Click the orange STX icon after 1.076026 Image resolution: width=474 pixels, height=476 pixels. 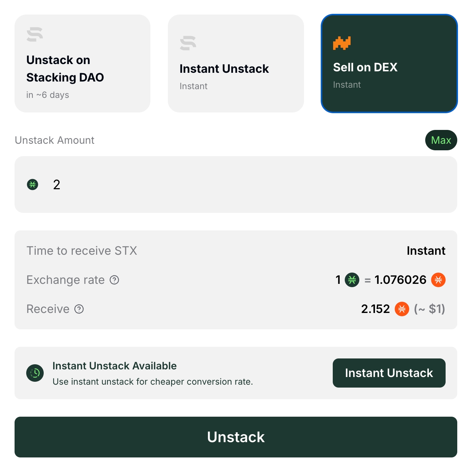click(x=438, y=280)
